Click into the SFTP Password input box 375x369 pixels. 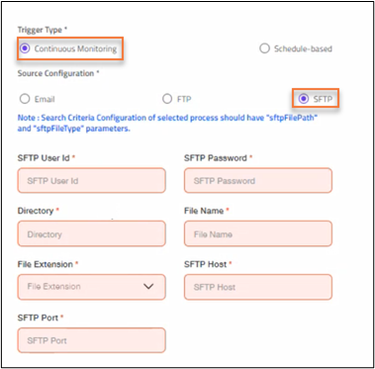(258, 180)
